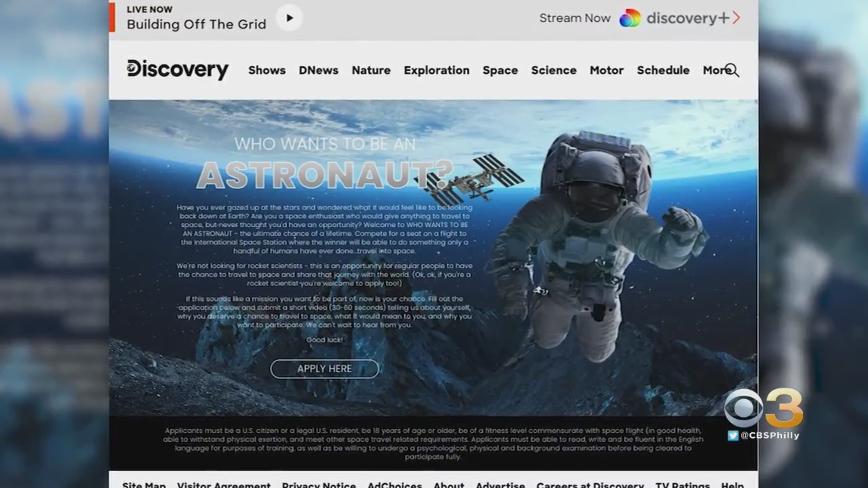Click the APPLY HERE button
Image resolution: width=868 pixels, height=488 pixels.
pos(324,369)
